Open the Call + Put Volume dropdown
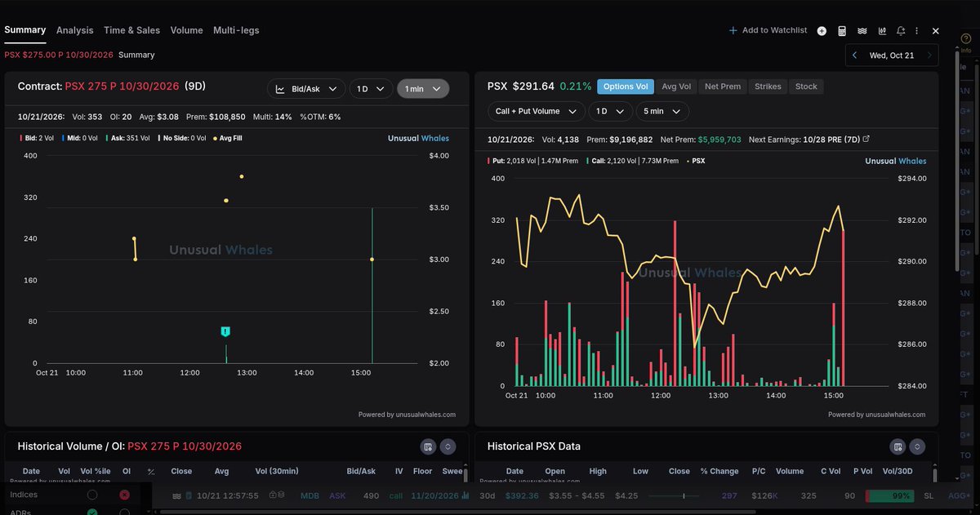 tap(537, 111)
